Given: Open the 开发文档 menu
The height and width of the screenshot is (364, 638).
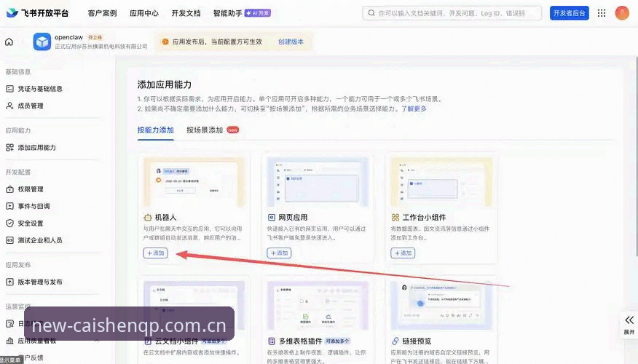Looking at the screenshot, I should click(x=186, y=13).
